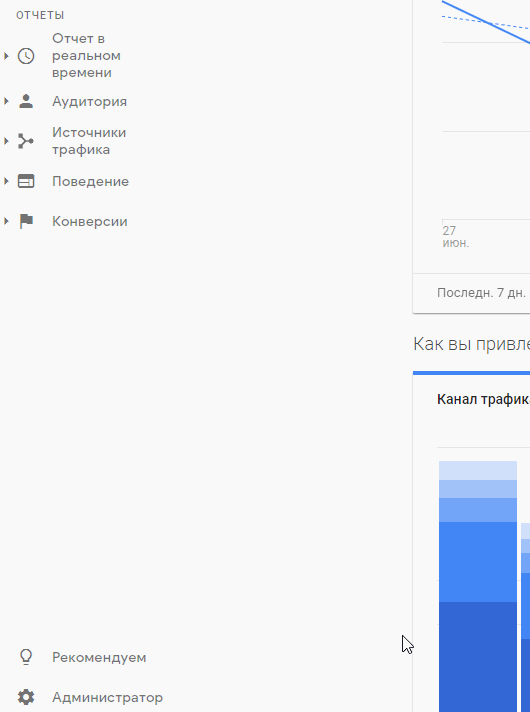Expand the Источники трафика section arrow
This screenshot has height=712, width=530.
click(x=6, y=141)
